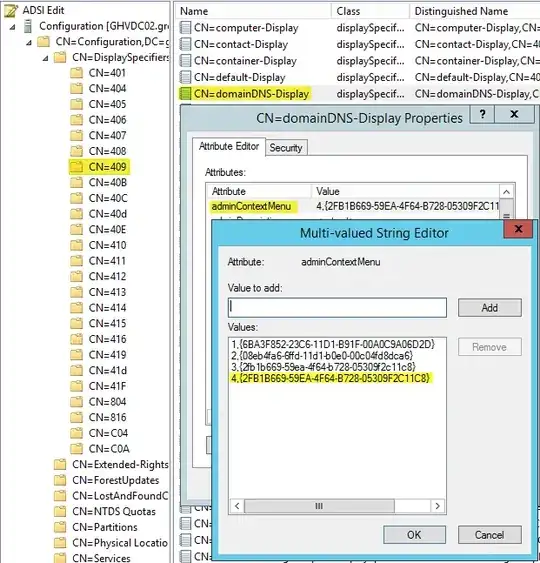Click the Attribute column header
Screen dimensions: 540x563
click(x=259, y=191)
